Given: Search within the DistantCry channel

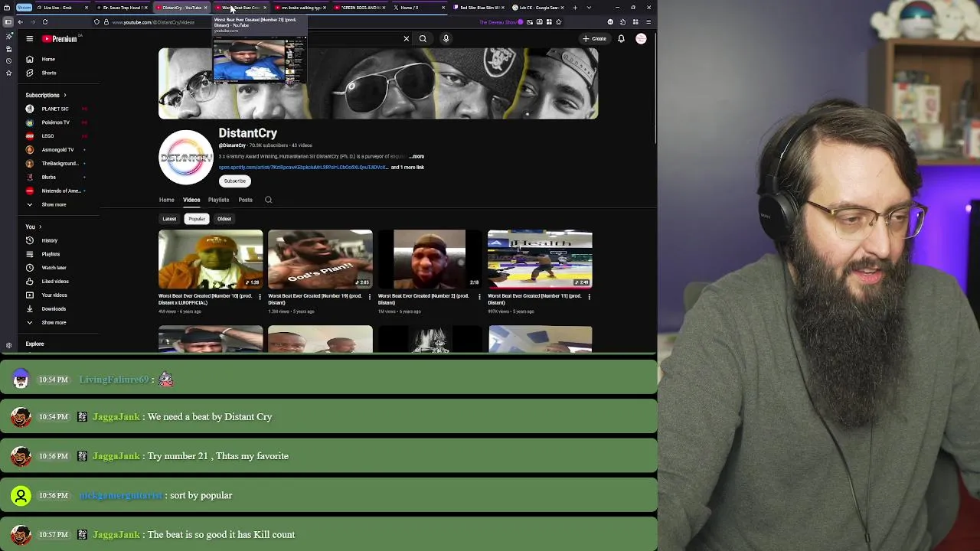Looking at the screenshot, I should [x=268, y=200].
